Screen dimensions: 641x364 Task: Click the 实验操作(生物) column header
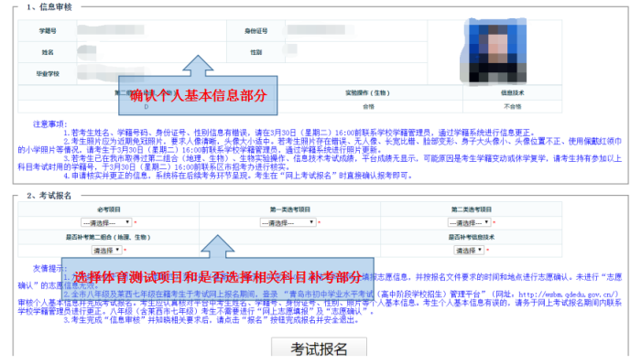368,93
